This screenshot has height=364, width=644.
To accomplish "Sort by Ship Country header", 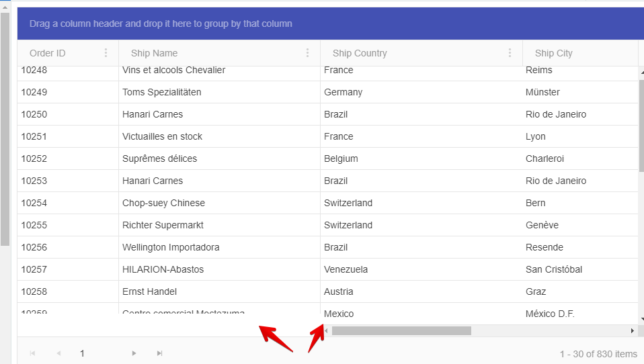I will tap(360, 53).
